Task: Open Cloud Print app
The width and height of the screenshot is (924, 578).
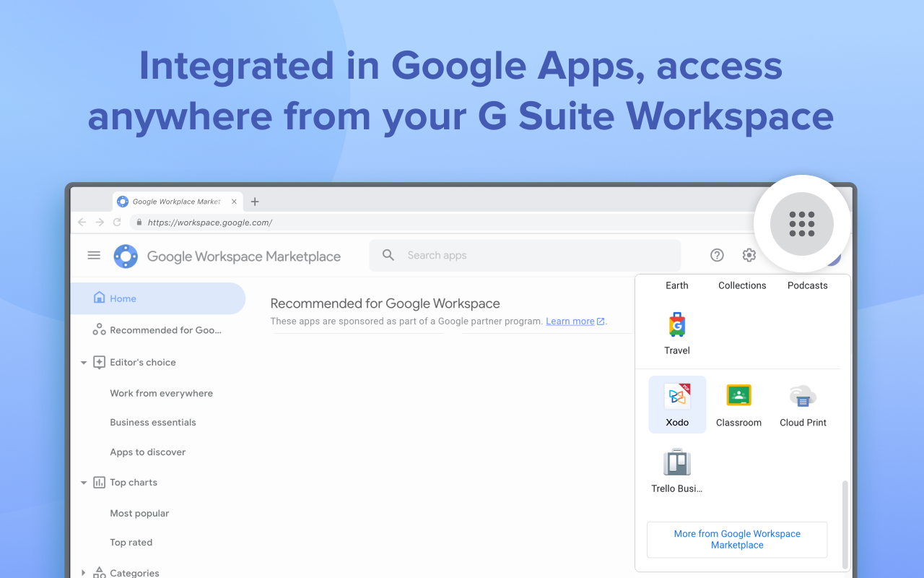Action: point(803,404)
